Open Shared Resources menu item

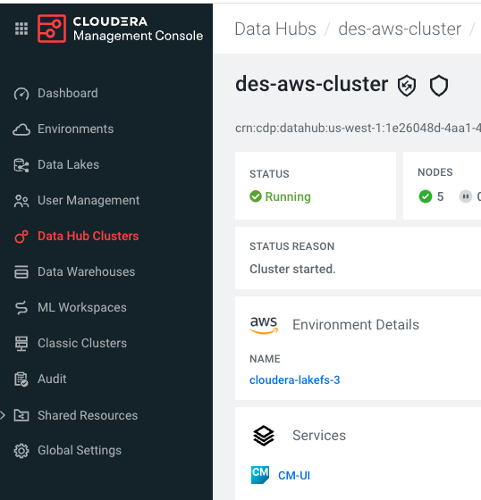(x=87, y=416)
